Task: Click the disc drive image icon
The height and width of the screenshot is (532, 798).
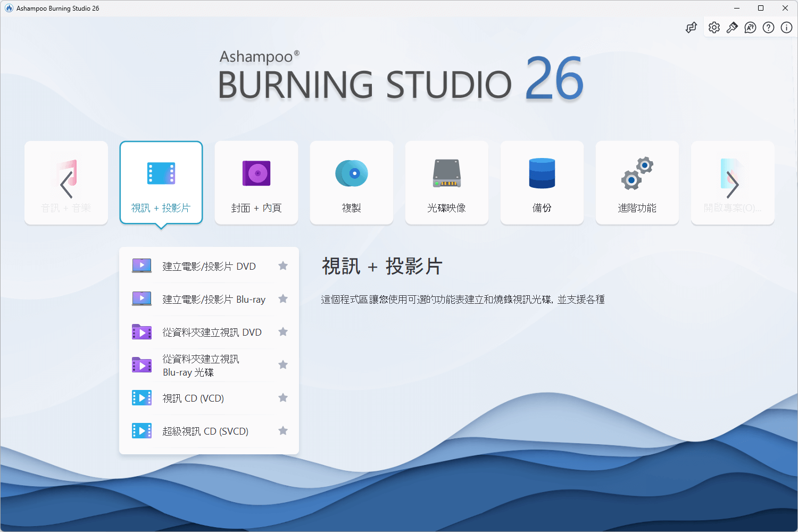Action: point(447,173)
